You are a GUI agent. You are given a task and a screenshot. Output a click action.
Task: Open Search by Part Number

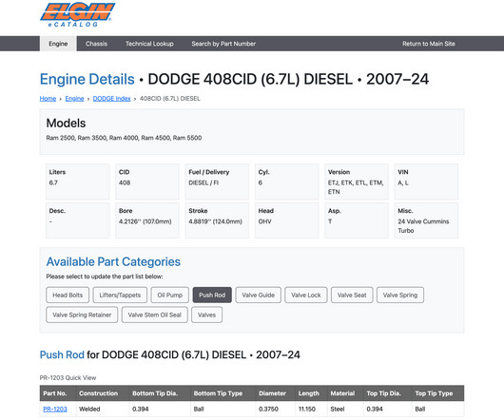pos(223,44)
